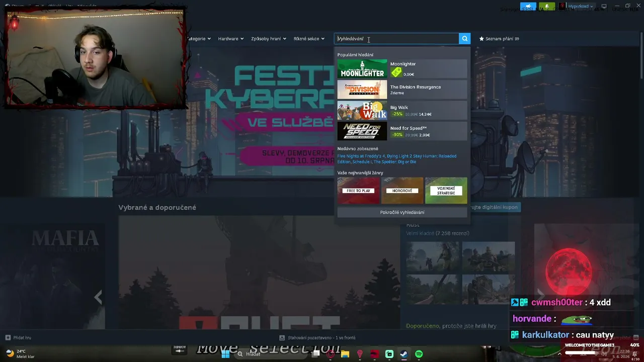644x362 pixels.
Task: Select The Division Resurgence suggestion
Action: pyautogui.click(x=402, y=89)
